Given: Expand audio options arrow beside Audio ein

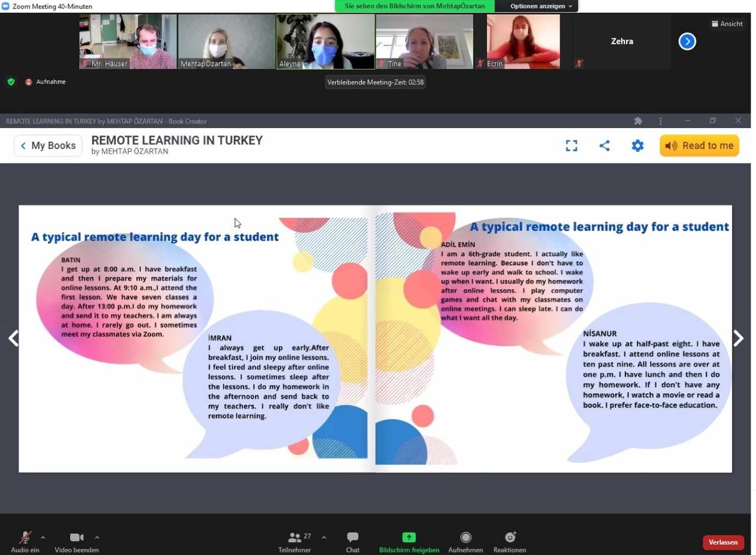Looking at the screenshot, I should pyautogui.click(x=43, y=537).
